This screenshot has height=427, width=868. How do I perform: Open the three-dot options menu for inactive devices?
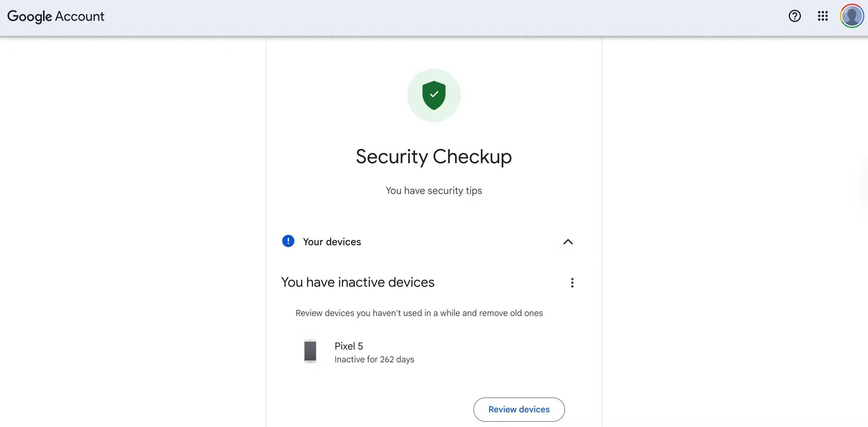(572, 283)
